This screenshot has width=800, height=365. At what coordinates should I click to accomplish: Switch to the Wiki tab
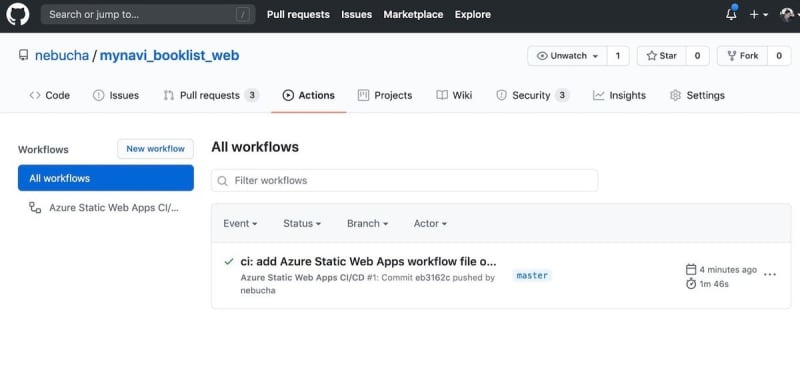[454, 95]
